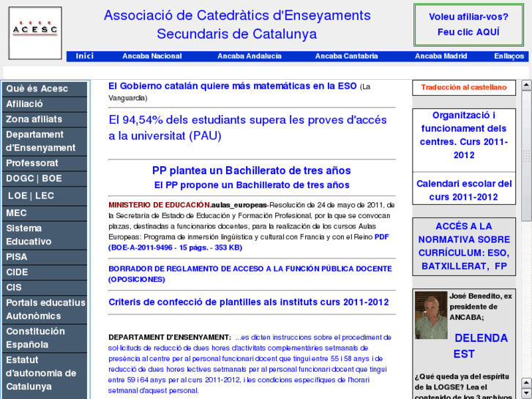Click the scrollbar down arrow at bottom

click(x=526, y=393)
